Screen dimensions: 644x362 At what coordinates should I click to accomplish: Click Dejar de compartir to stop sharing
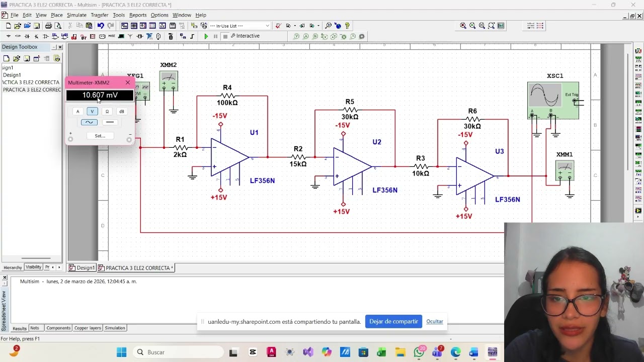point(393,322)
